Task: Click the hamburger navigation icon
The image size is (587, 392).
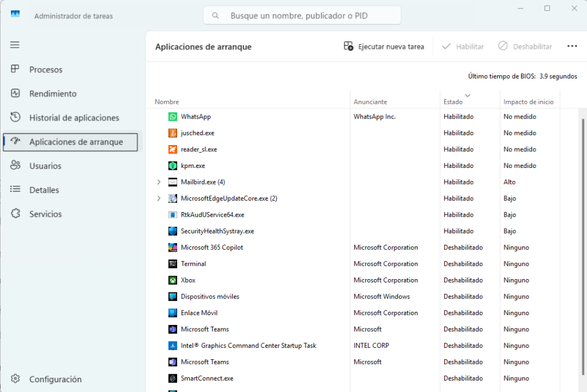Action: (14, 45)
